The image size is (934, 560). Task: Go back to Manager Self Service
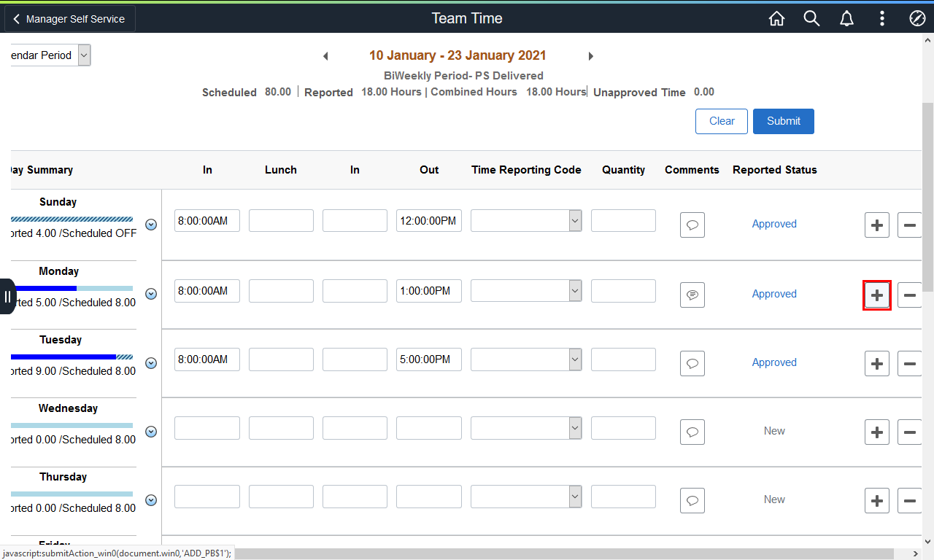(69, 19)
